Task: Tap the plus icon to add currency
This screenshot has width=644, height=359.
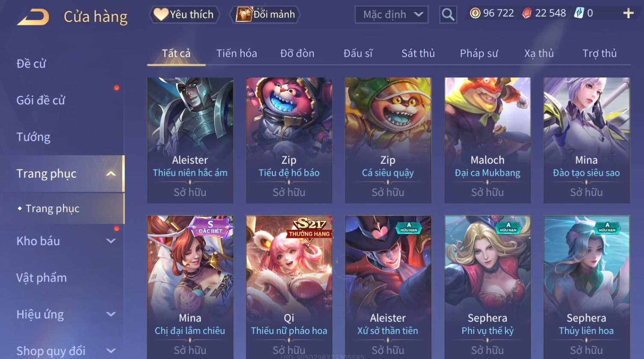Action: click(628, 14)
